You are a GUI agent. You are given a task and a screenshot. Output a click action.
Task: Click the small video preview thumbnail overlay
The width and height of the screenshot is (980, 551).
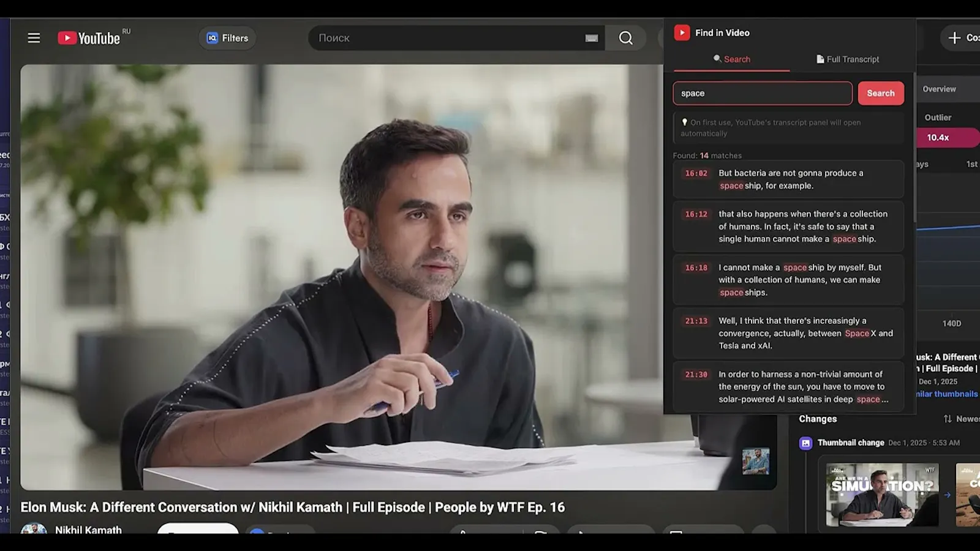pos(755,461)
